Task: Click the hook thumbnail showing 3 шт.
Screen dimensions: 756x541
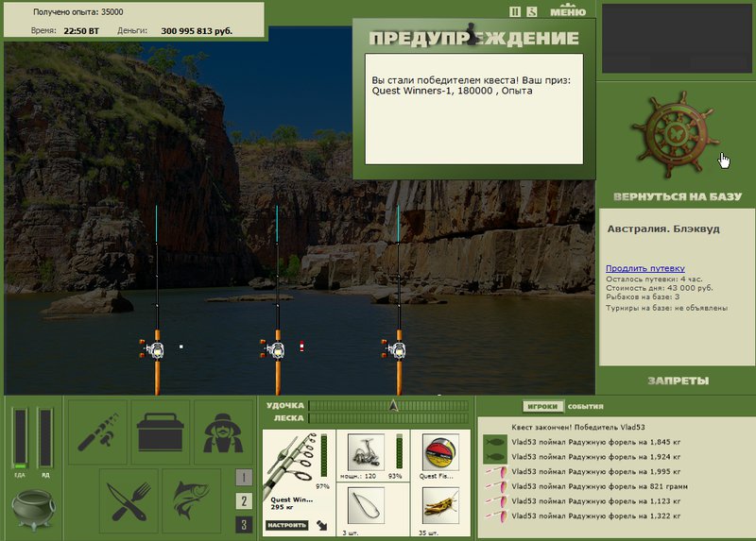Action: point(366,505)
